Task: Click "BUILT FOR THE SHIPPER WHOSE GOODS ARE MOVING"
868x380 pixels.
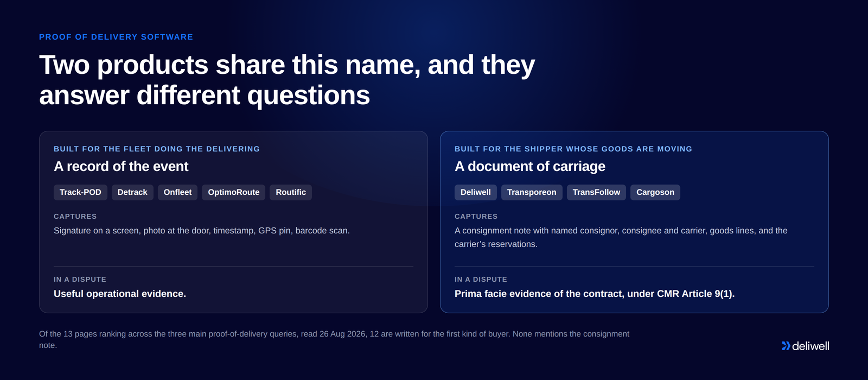Action: [x=573, y=149]
